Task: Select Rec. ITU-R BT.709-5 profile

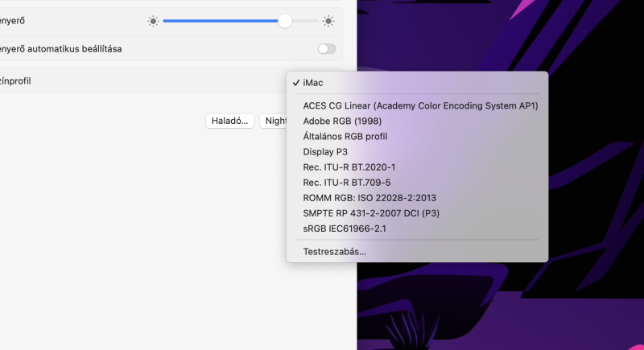Action: 417,183
